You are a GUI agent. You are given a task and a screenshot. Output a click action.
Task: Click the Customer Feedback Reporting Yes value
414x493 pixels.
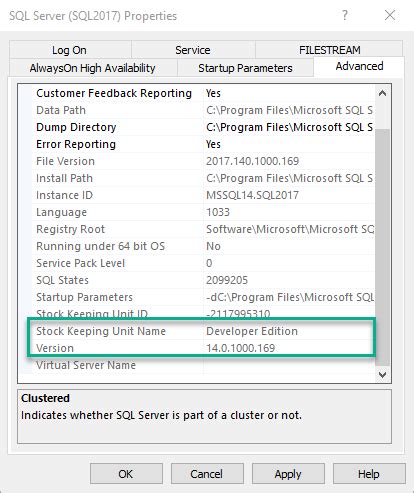(x=213, y=93)
